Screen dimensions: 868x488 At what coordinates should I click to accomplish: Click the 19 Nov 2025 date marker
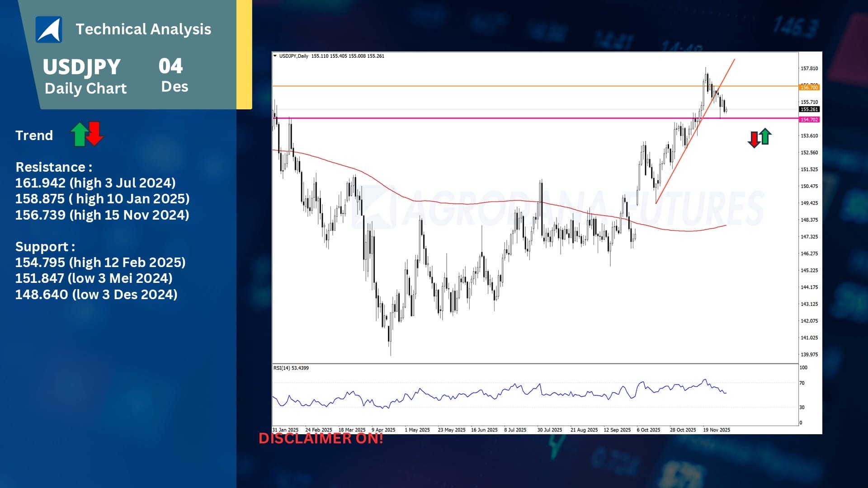(716, 430)
